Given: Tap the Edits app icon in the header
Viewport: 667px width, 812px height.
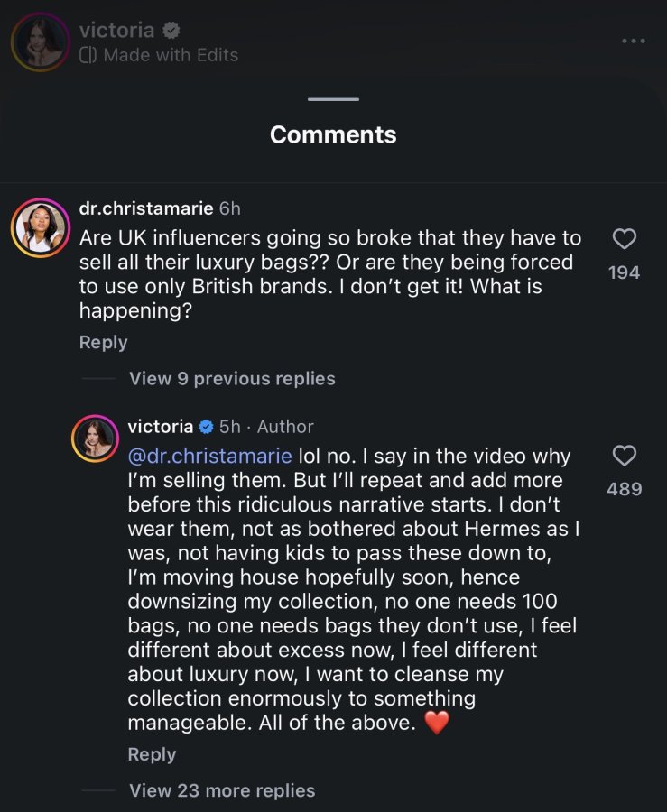Looking at the screenshot, I should coord(88,55).
